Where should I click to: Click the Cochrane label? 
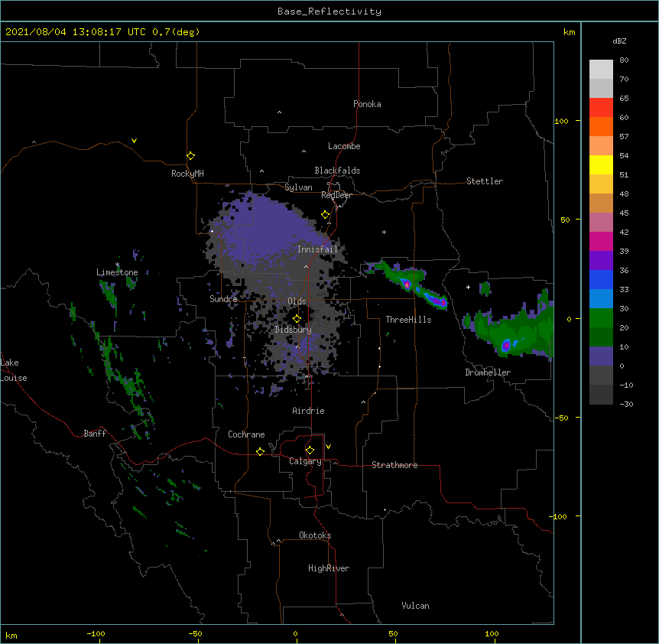[246, 434]
